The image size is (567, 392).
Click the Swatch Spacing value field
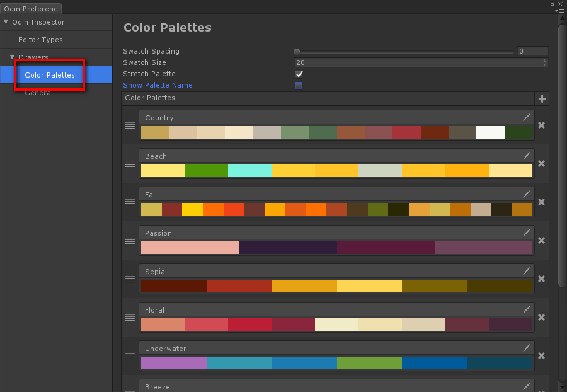tap(532, 51)
